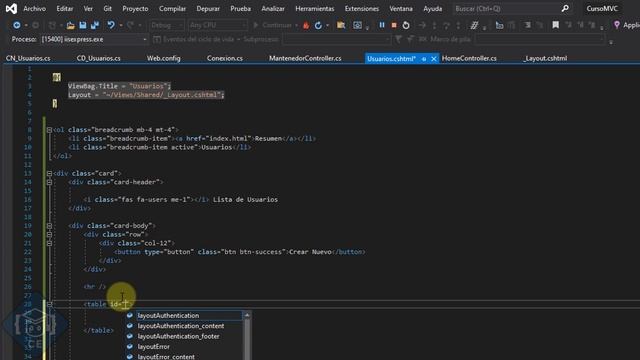Click the file explorer folder toolbar icon

point(341,25)
